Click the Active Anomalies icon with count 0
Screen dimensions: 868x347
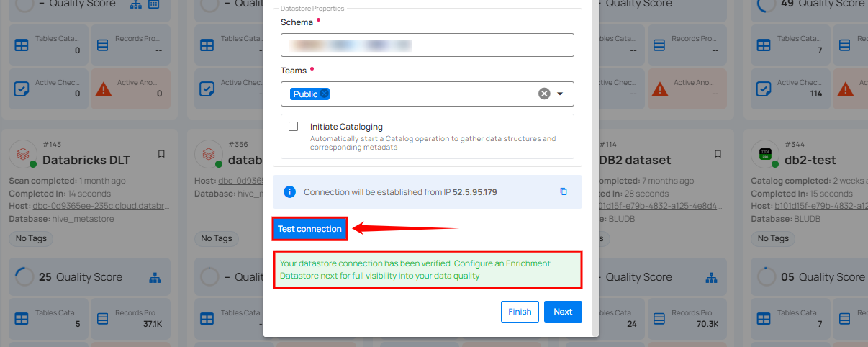pos(104,89)
